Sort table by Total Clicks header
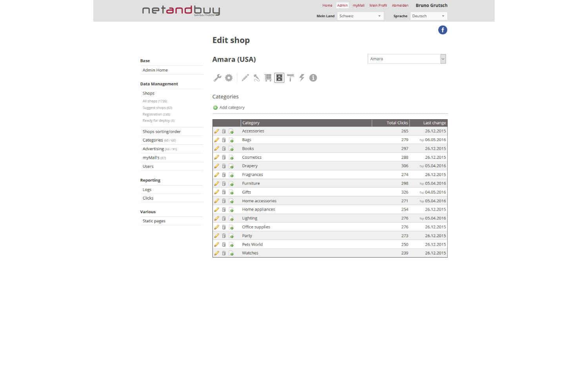Viewport: 588px width, 392px height. 397,123
